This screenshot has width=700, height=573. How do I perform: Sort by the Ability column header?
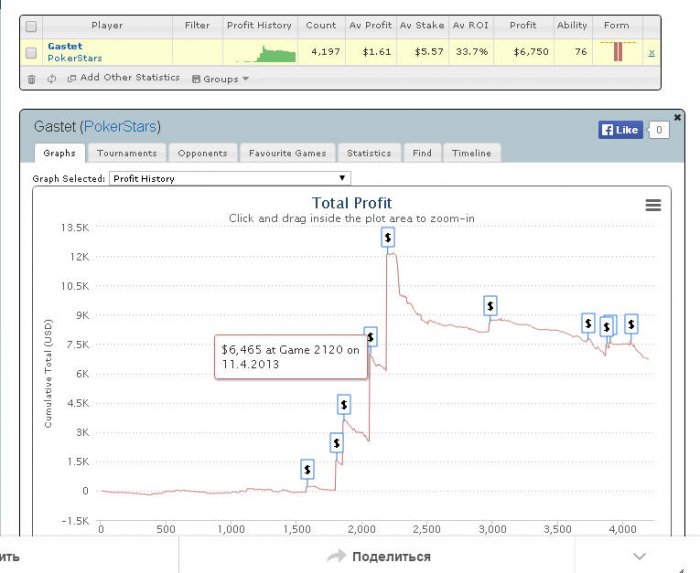pyautogui.click(x=572, y=25)
